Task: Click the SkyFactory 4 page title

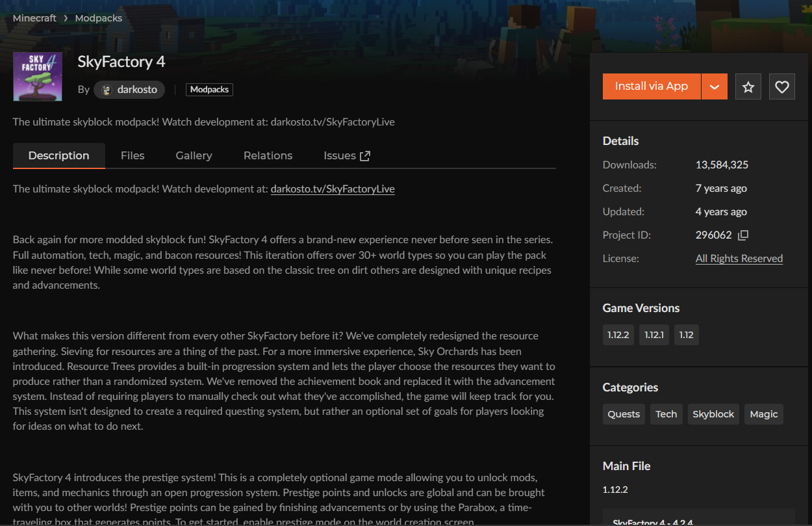Action: click(x=121, y=62)
